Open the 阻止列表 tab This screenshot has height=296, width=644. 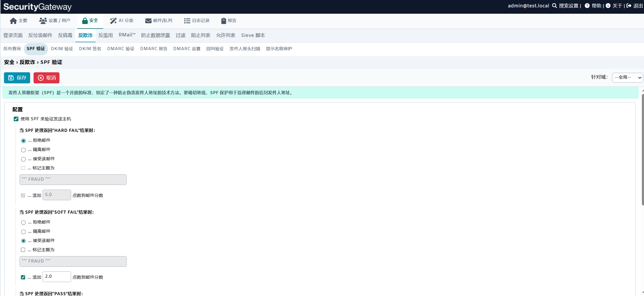[x=201, y=35]
